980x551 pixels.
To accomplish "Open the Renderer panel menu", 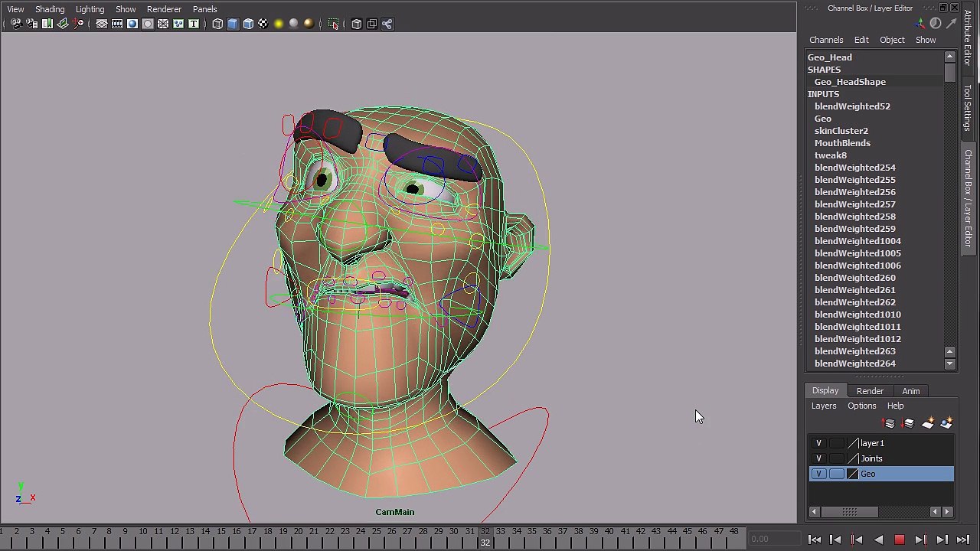I will pyautogui.click(x=164, y=9).
